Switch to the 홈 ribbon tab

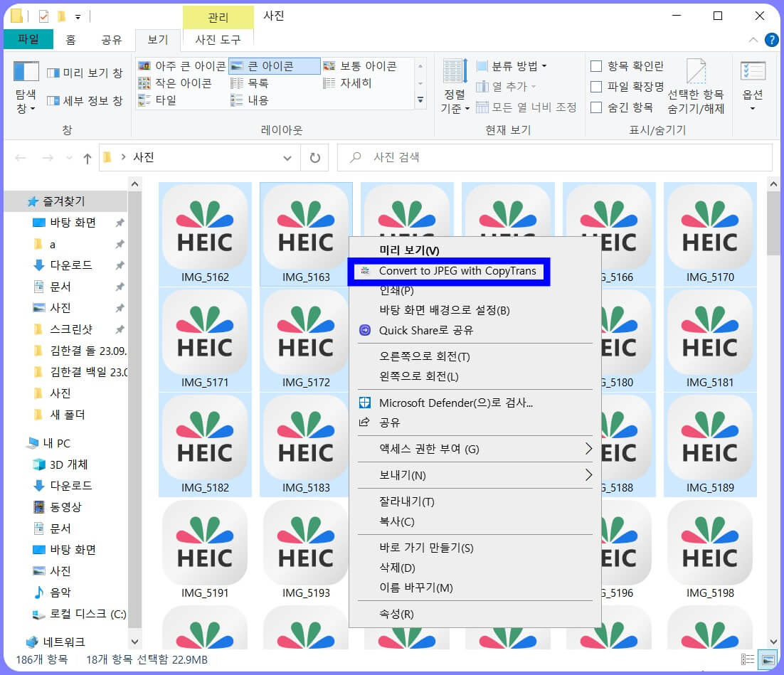pyautogui.click(x=71, y=40)
